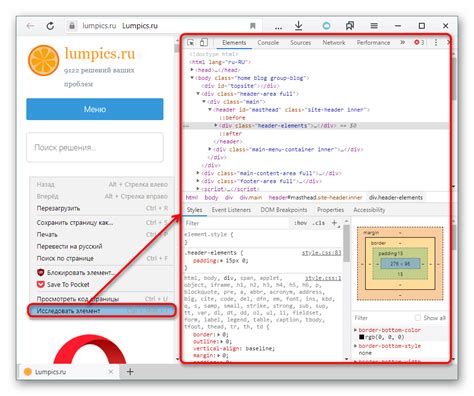The image size is (474, 396).
Task: Open a new tab with the plus icon
Action: (130, 371)
